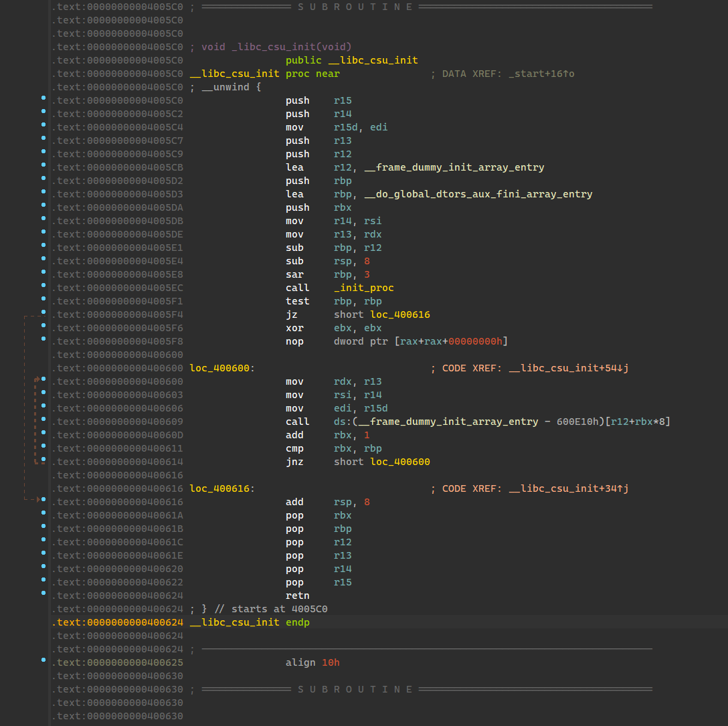Viewport: 728px width, 726px height.
Task: Click breakpoint dot at sar rbp, 3
Action: click(43, 272)
